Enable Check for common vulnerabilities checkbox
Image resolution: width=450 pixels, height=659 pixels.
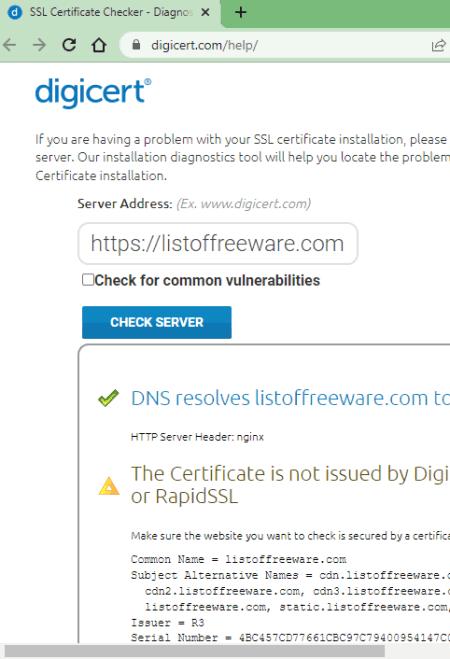[x=88, y=279]
